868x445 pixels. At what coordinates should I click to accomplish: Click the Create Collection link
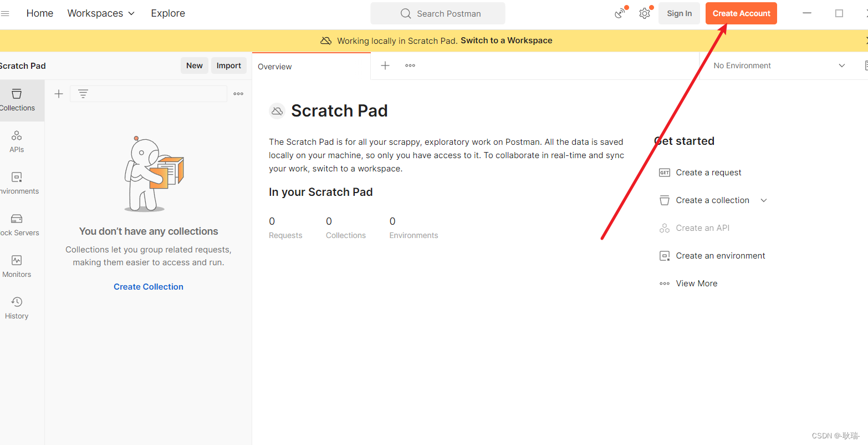tap(149, 287)
